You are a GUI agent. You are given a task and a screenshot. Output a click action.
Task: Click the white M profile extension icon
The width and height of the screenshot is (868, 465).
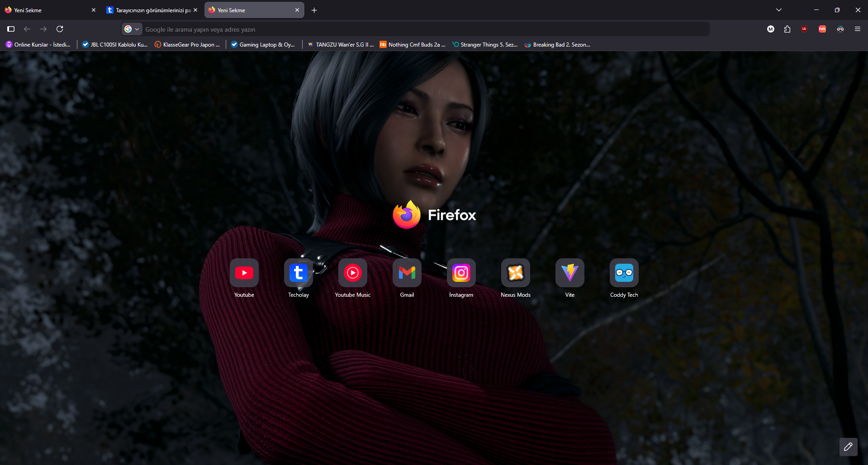[771, 29]
